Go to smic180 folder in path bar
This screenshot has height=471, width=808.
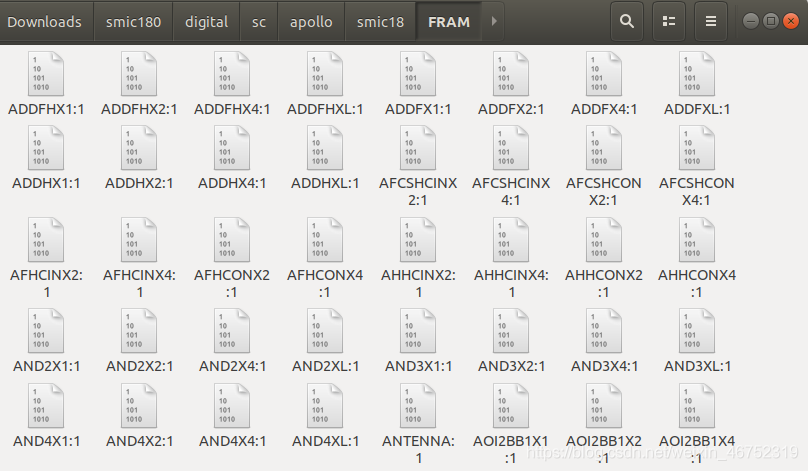pyautogui.click(x=133, y=22)
